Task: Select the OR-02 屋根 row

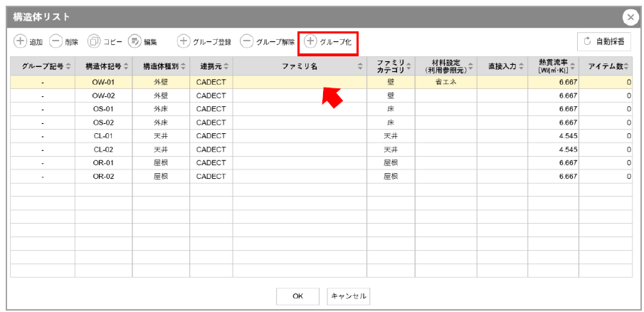Action: tap(103, 177)
